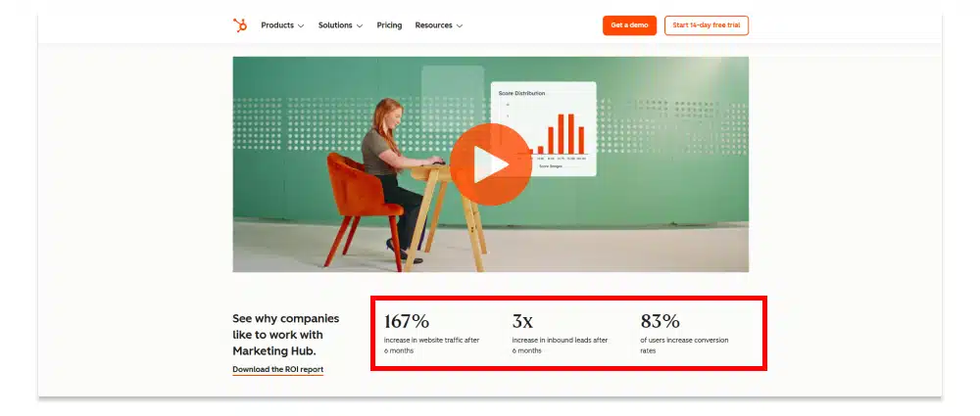
Task: Expand the Products dropdown menu
Action: (282, 25)
